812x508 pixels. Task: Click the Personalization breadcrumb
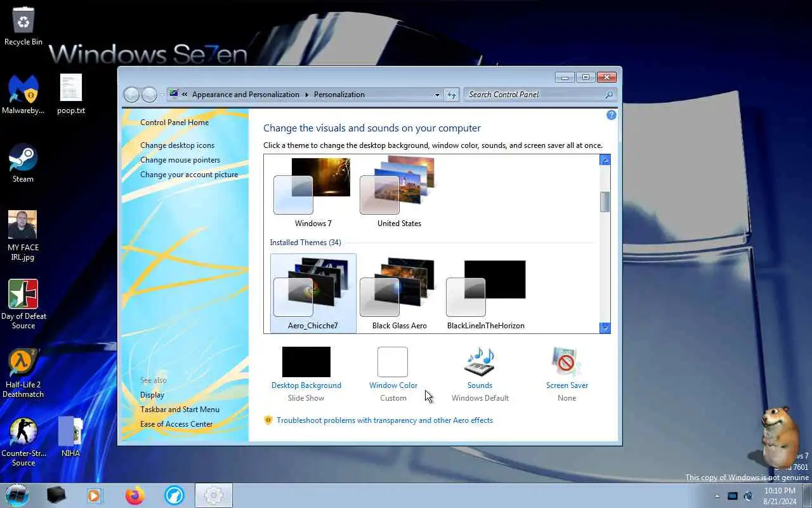[x=339, y=95]
